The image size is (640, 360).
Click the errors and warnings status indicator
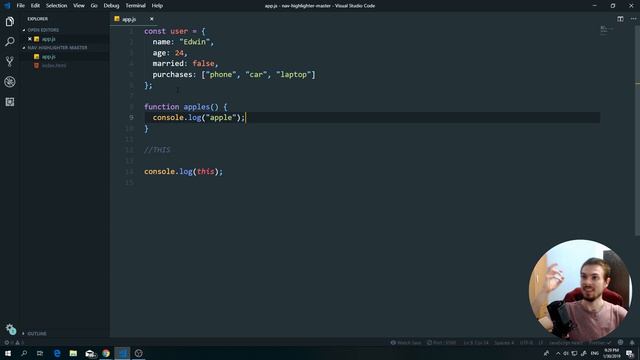point(13,343)
